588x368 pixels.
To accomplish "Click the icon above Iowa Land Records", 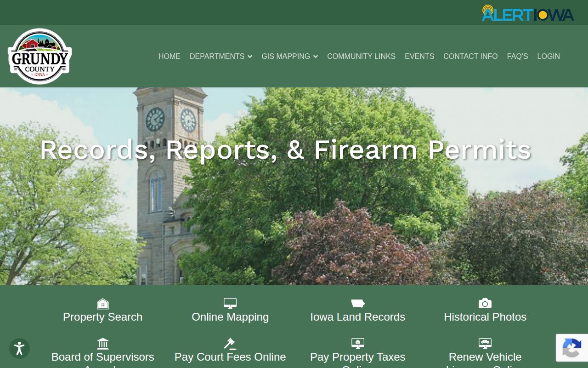I will (x=358, y=304).
